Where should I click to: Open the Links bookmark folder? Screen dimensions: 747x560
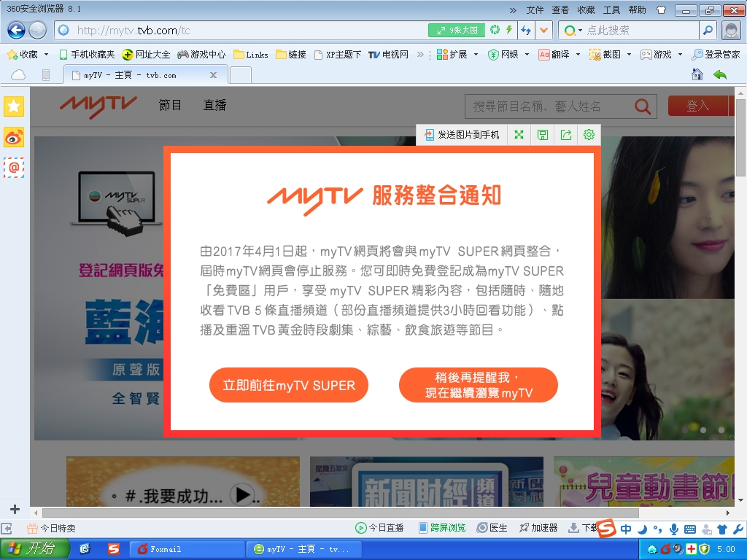pos(251,55)
